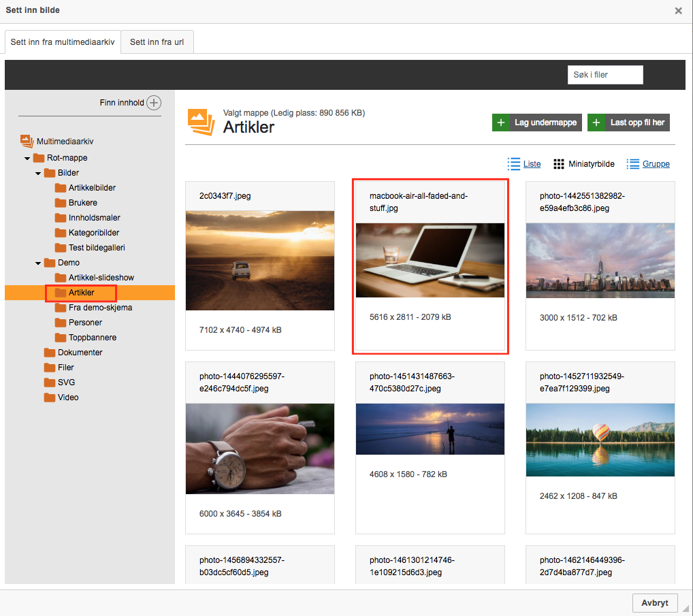Click the grid icon for Miniatyrbilde view
The width and height of the screenshot is (693, 616).
point(559,164)
